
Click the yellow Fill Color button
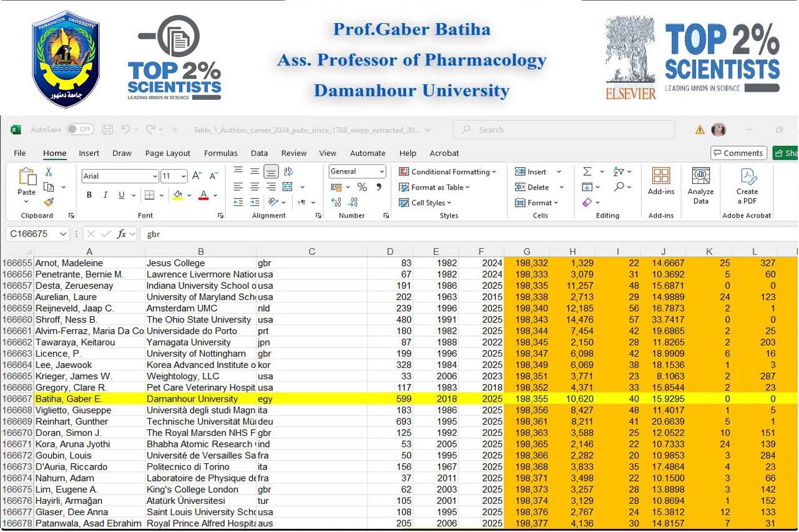(x=178, y=195)
